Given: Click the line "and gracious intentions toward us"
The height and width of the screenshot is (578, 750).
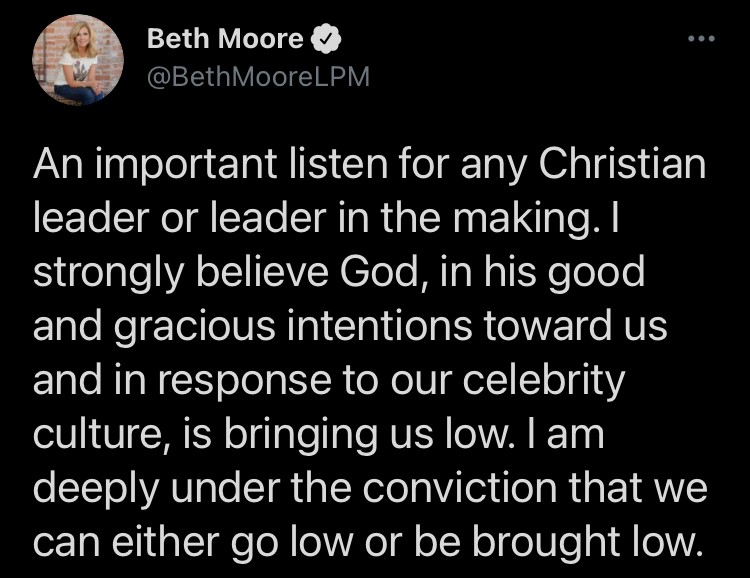Looking at the screenshot, I should (351, 327).
